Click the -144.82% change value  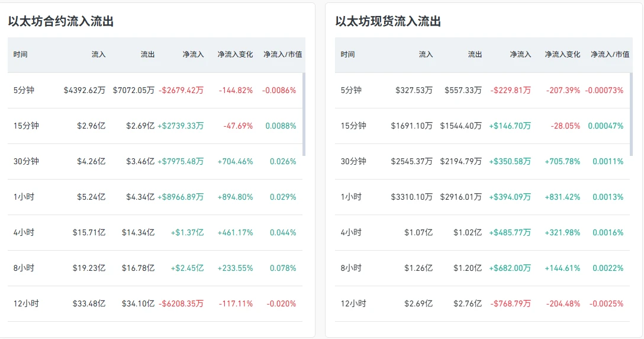coord(236,90)
